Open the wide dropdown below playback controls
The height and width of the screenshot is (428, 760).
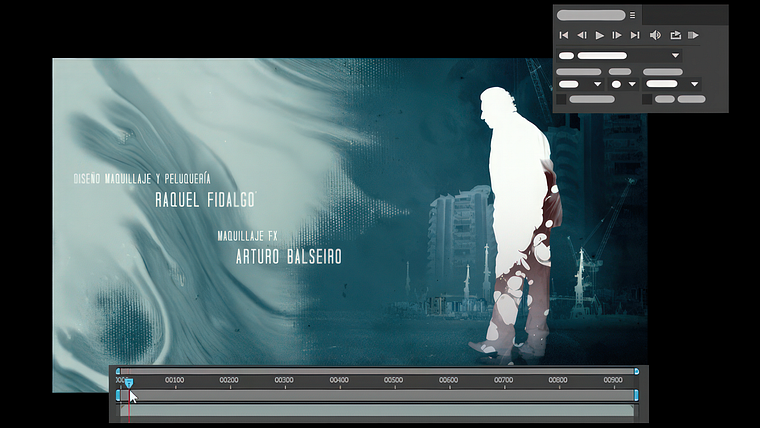pyautogui.click(x=619, y=55)
